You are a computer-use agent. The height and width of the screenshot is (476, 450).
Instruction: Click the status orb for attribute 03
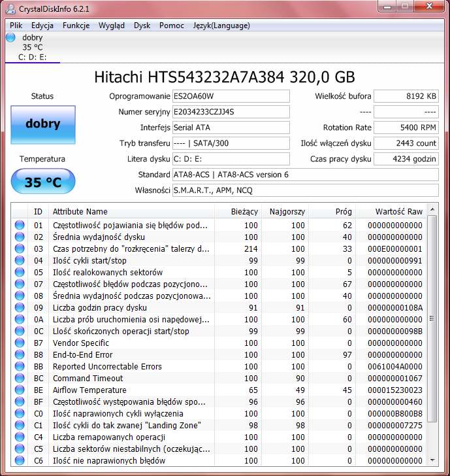[x=20, y=248]
